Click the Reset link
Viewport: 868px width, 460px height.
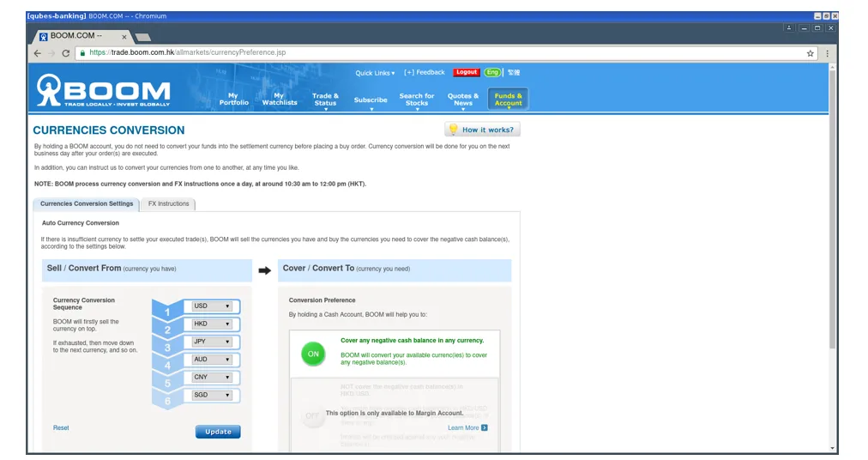click(x=61, y=428)
